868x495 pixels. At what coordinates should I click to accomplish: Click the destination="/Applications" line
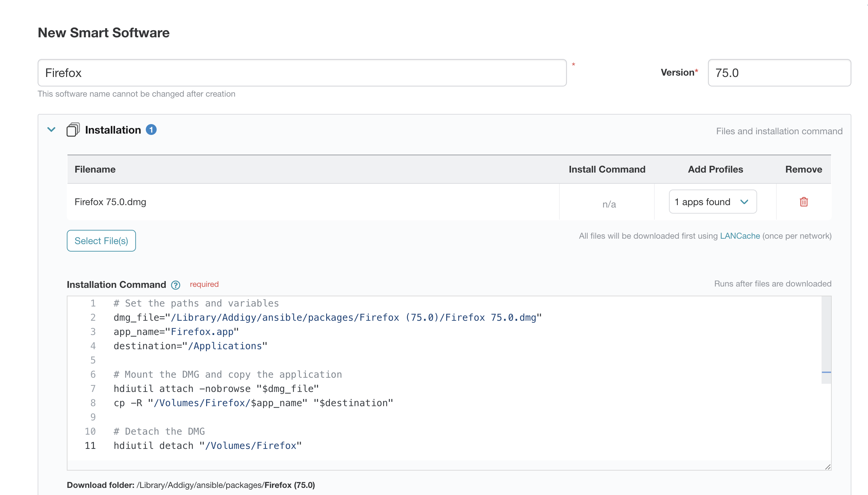(x=191, y=346)
